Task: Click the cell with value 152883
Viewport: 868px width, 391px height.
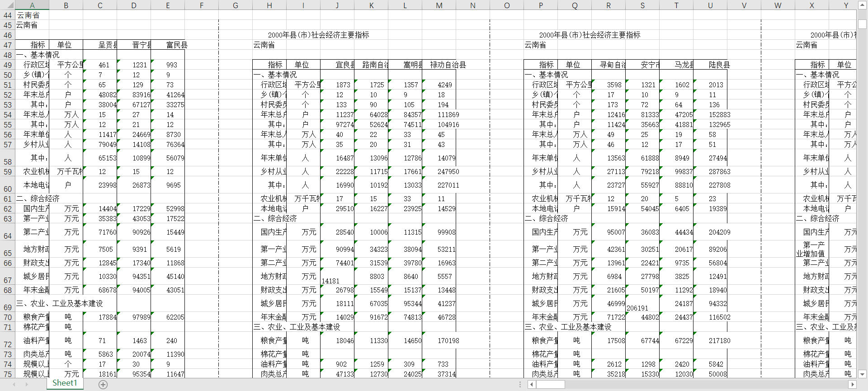Action: coord(710,114)
